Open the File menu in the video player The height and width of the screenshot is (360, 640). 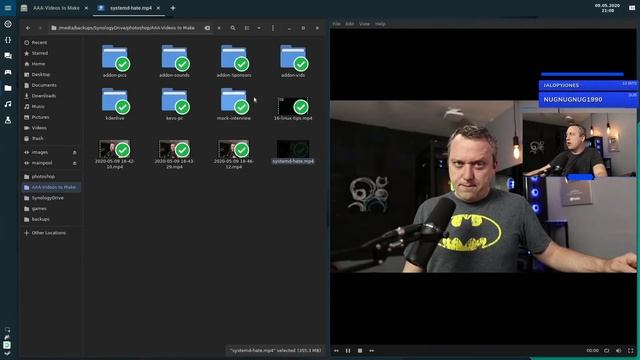[x=336, y=24]
